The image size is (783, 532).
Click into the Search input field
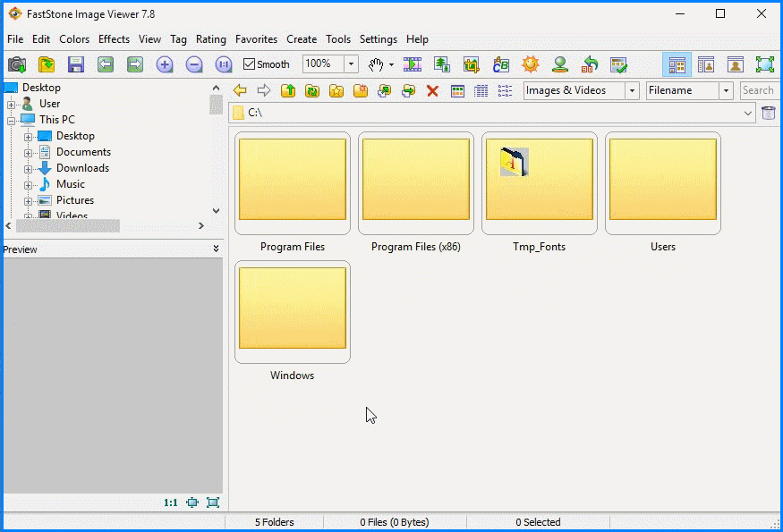click(759, 90)
